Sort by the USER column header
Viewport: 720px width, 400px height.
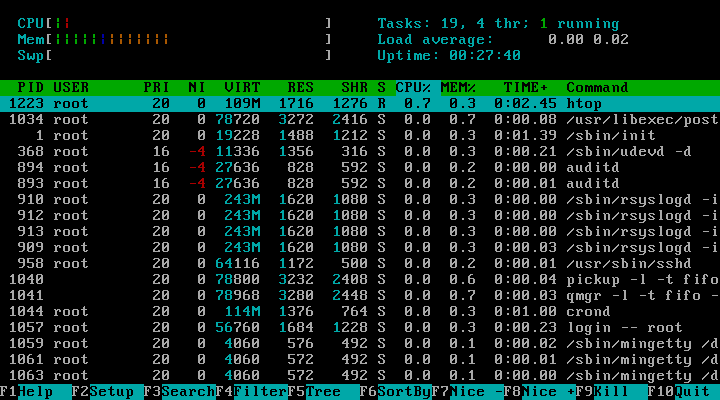pyautogui.click(x=71, y=88)
